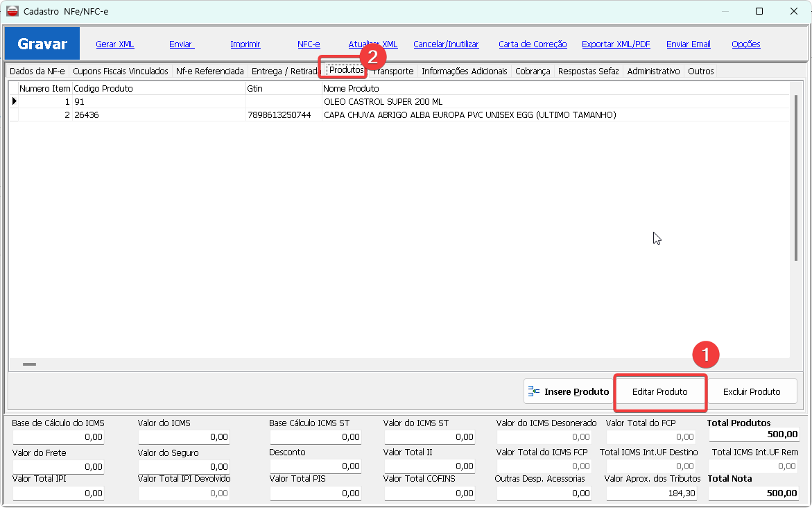Viewport: 812px width, 508px height.
Task: Click the Valor do Frete field
Action: coord(58,466)
